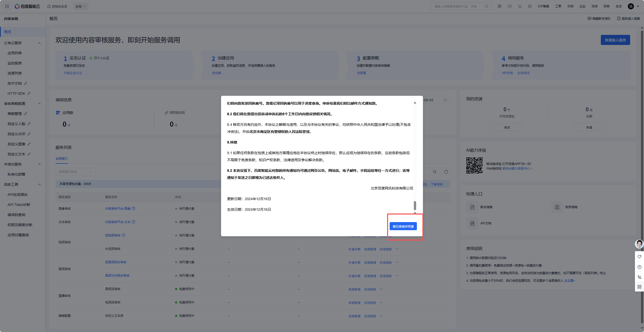644x332 pixels.
Task: Click the heart favorites icon in floating sidebar
Action: pyautogui.click(x=639, y=257)
